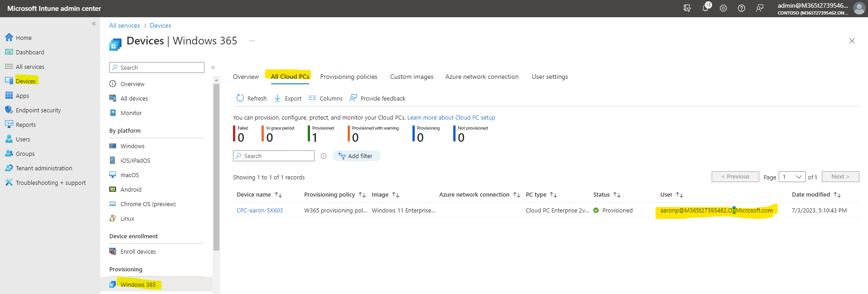Click the info icon beside Search
This screenshot has height=294, width=868.
coord(324,156)
